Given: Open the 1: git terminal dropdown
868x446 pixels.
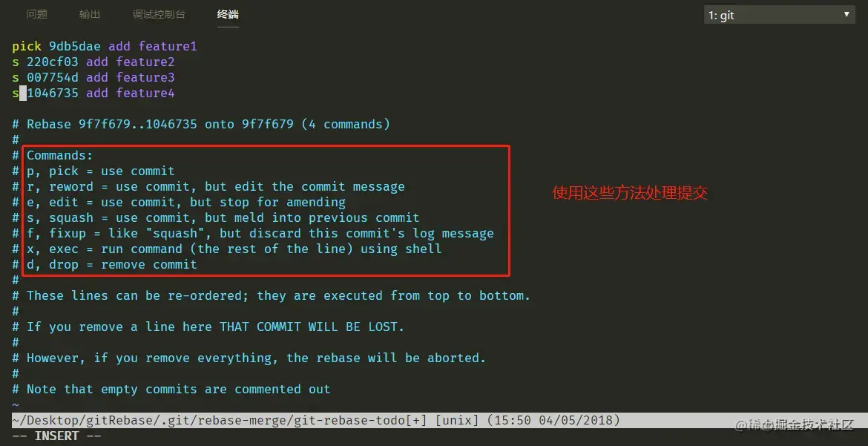Looking at the screenshot, I should [780, 15].
